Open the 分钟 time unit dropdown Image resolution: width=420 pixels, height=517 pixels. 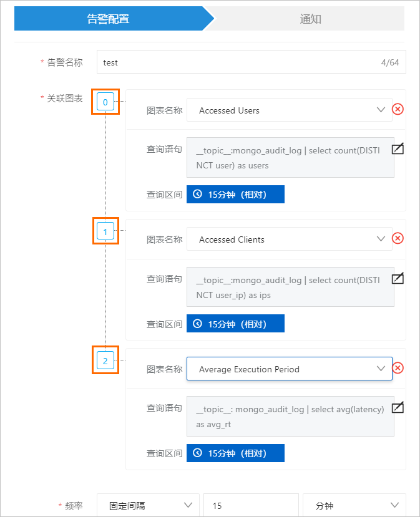pyautogui.click(x=354, y=506)
